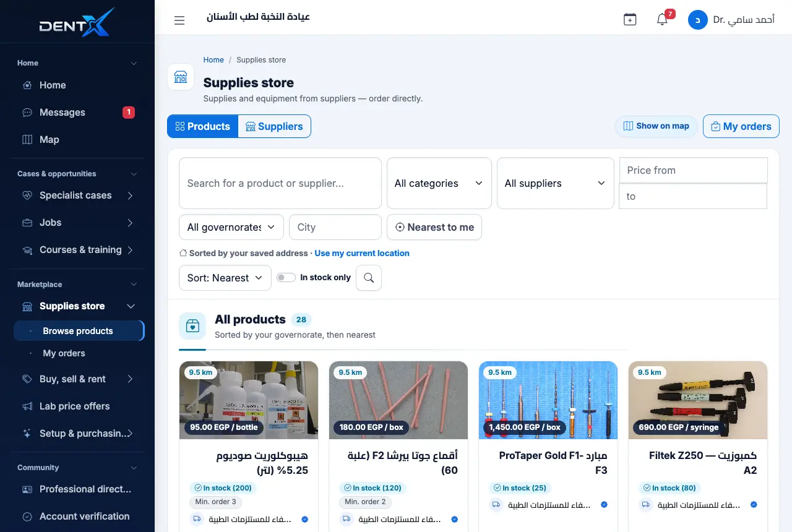Image resolution: width=792 pixels, height=532 pixels.
Task: Click the Account verification check icon
Action: [x=27, y=517]
